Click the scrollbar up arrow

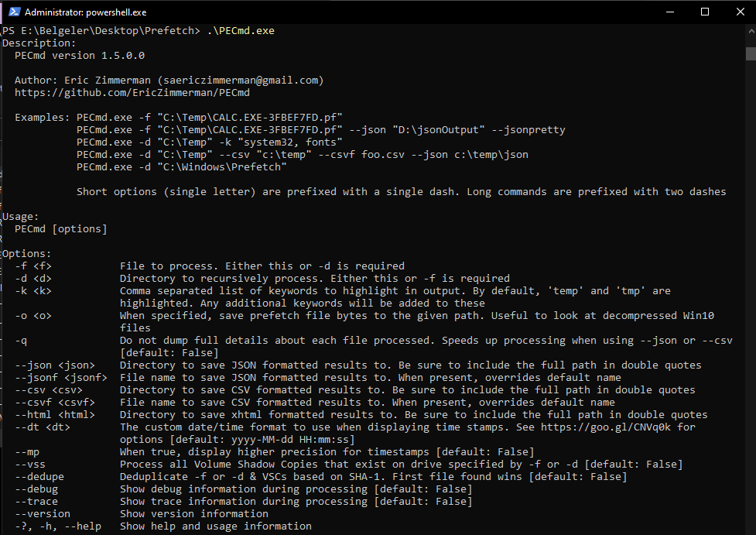click(750, 32)
